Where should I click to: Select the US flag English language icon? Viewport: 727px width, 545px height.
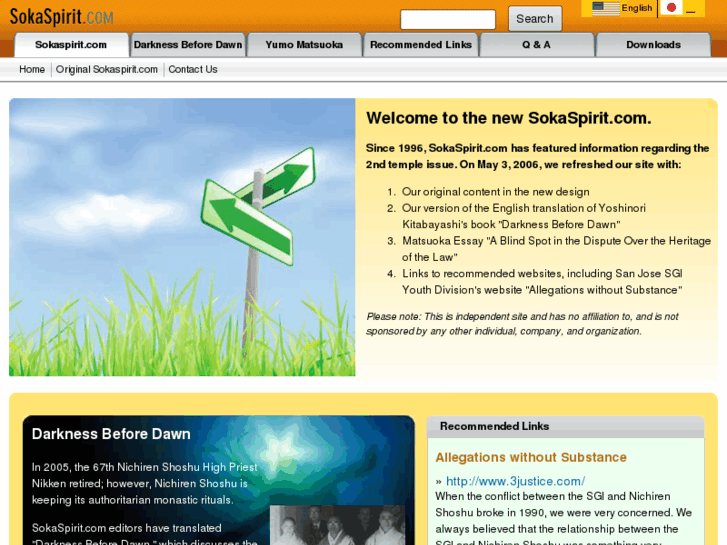pyautogui.click(x=606, y=8)
